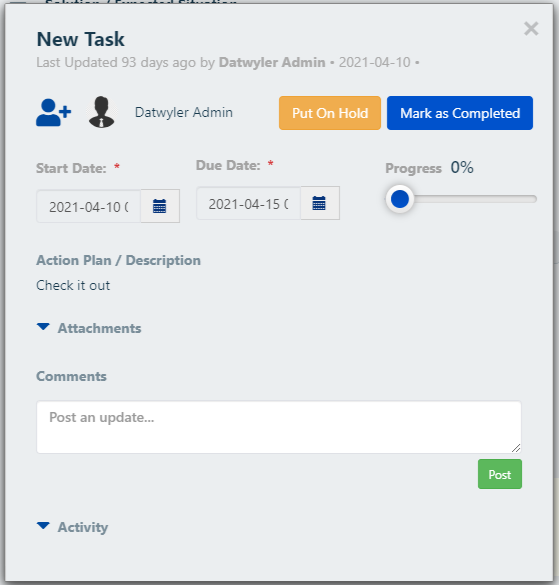Collapse the Activity section arrow
Image resolution: width=559 pixels, height=585 pixels.
click(x=43, y=526)
